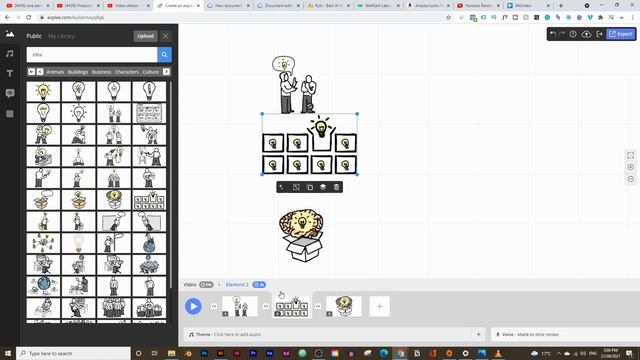Select the third timeline clip of brain box

tap(344, 306)
